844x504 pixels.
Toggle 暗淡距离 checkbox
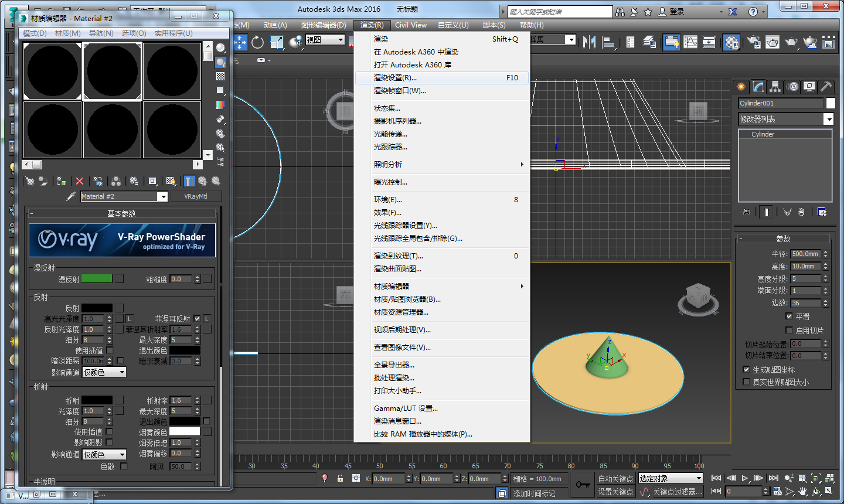tap(120, 361)
